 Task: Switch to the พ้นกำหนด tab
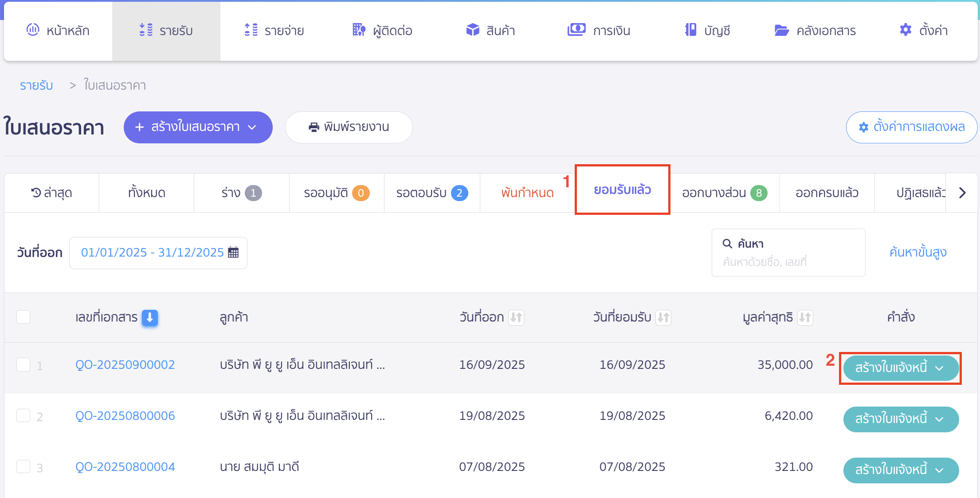[528, 193]
